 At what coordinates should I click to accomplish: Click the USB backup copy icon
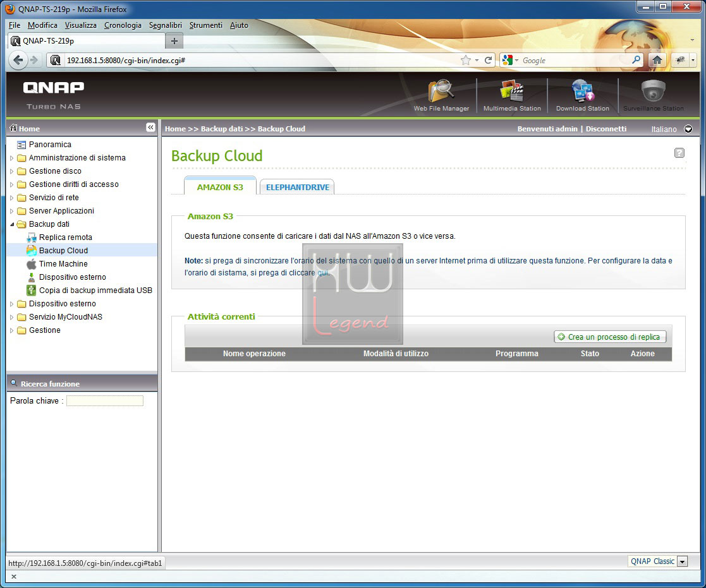tap(32, 290)
